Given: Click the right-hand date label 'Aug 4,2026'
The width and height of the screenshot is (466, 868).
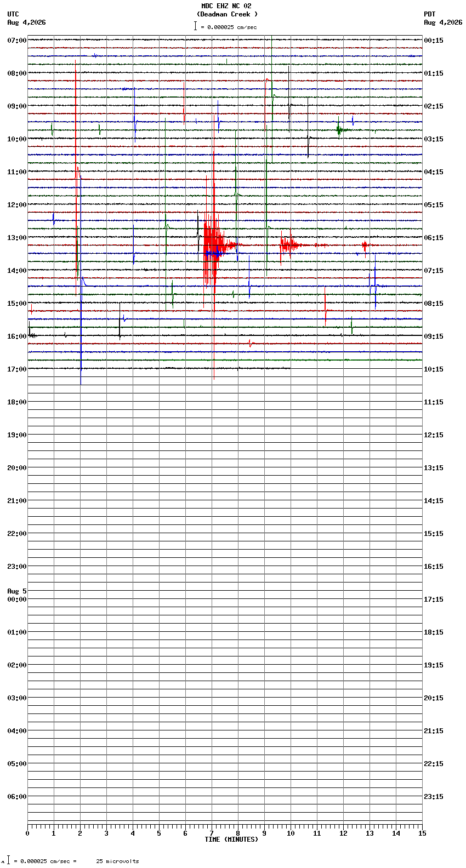Looking at the screenshot, I should pos(443,22).
